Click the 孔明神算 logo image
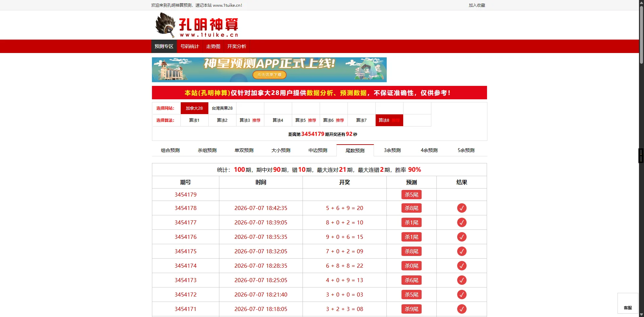 pyautogui.click(x=197, y=25)
